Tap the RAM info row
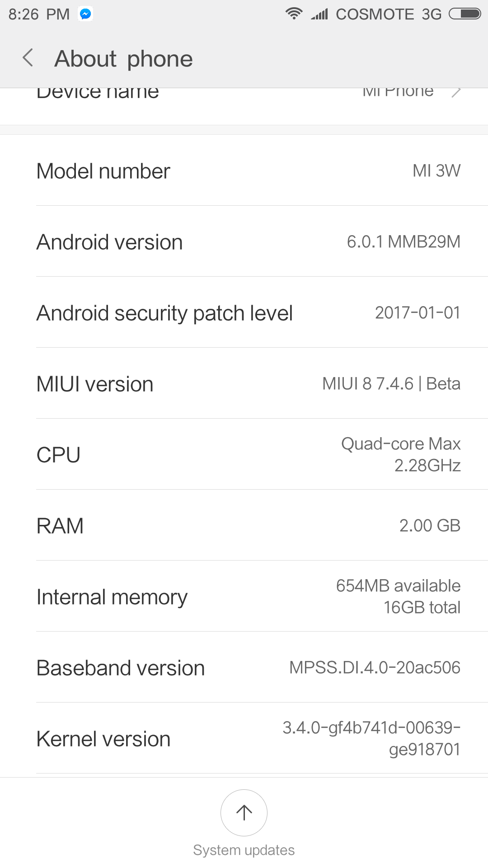The width and height of the screenshot is (488, 868). pyautogui.click(x=244, y=525)
